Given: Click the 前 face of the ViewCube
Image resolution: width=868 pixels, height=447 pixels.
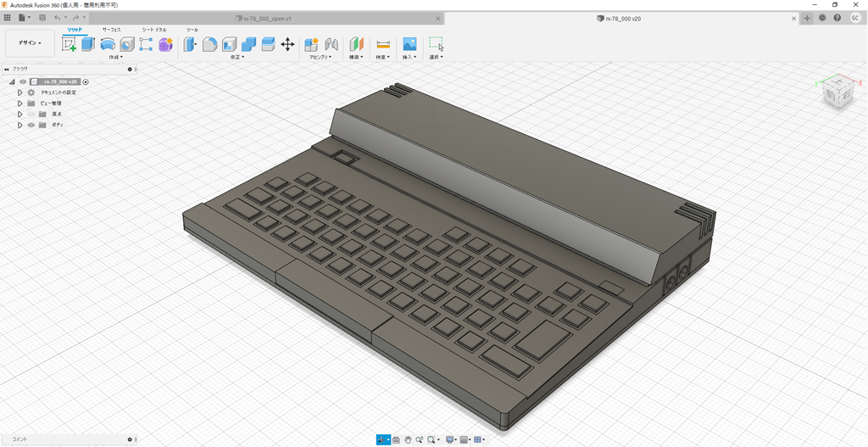Looking at the screenshot, I should pos(832,98).
